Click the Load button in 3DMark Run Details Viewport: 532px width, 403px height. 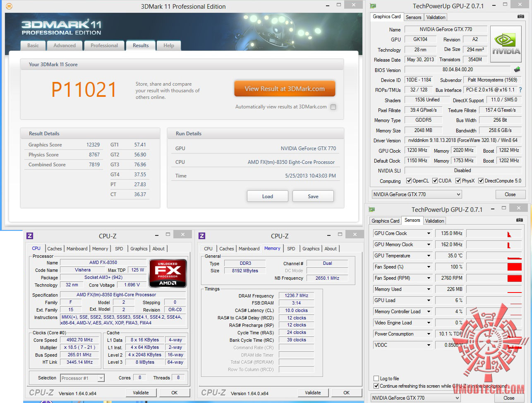coord(268,197)
